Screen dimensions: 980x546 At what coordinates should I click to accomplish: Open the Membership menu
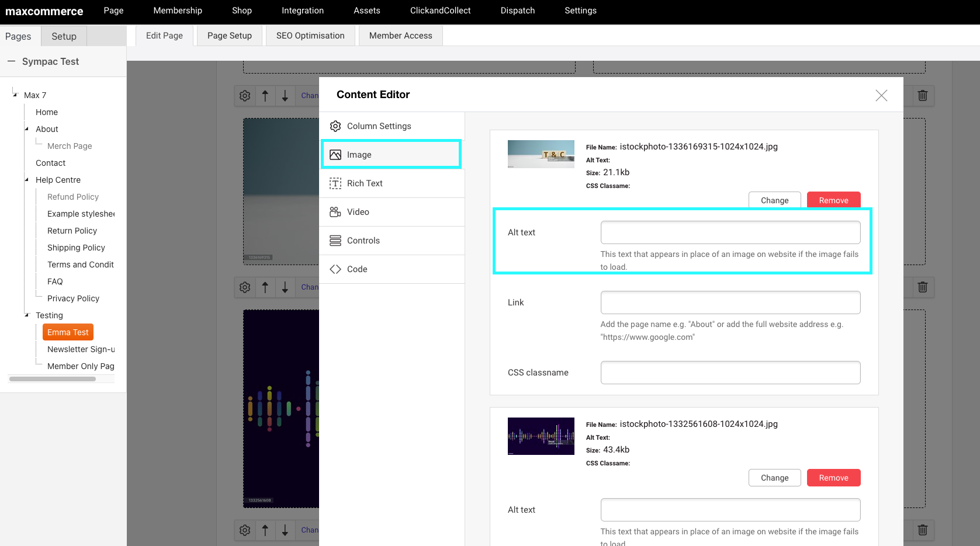pyautogui.click(x=178, y=11)
